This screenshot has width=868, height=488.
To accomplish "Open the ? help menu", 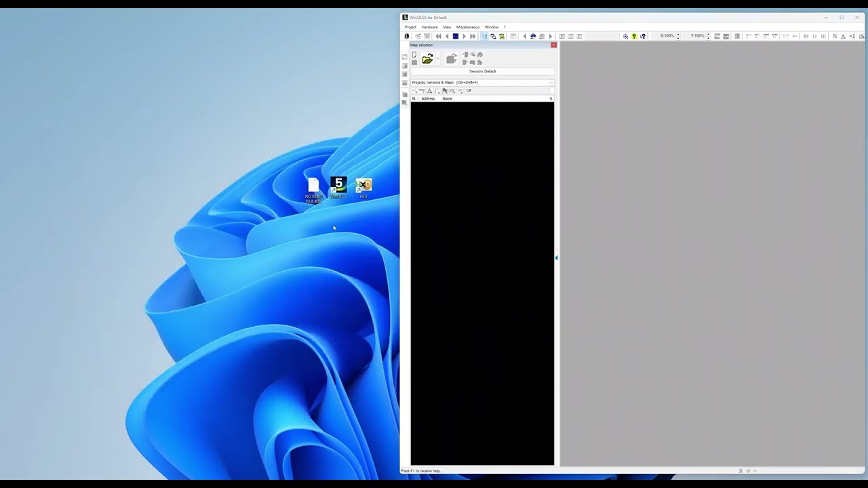I will (505, 27).
